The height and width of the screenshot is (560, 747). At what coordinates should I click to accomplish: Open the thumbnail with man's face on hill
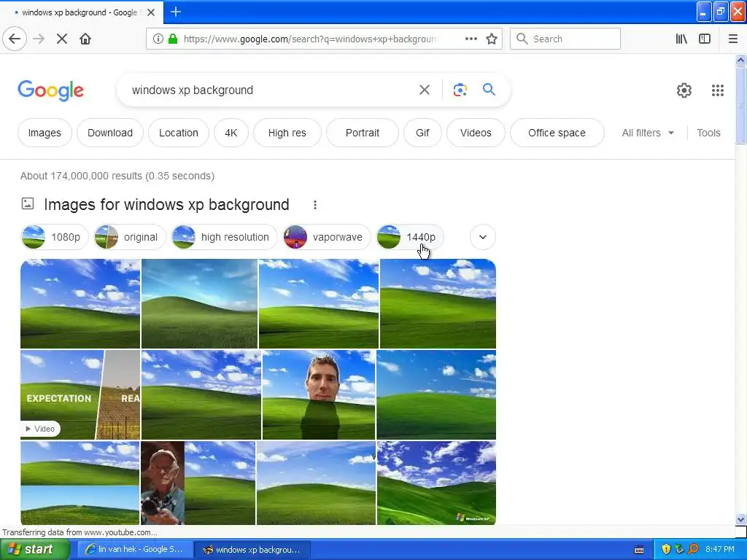point(319,394)
